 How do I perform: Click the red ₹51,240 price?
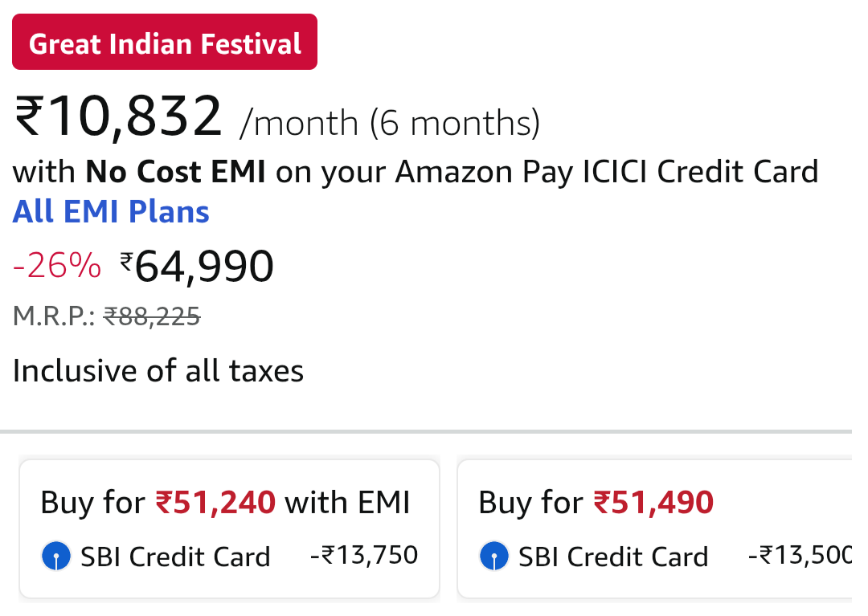pyautogui.click(x=215, y=503)
